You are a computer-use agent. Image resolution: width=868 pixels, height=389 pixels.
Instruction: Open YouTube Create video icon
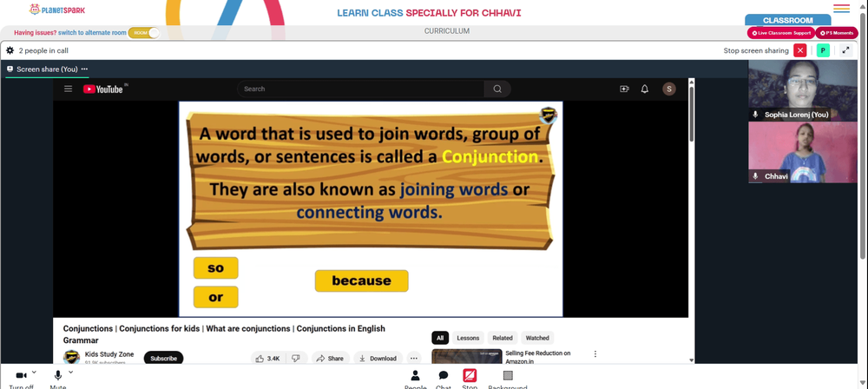pyautogui.click(x=624, y=89)
